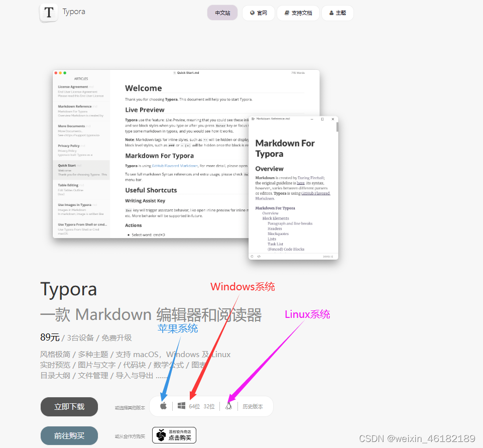Click the person icon on 主题 button
Image resolution: width=483 pixels, height=448 pixels.
[331, 13]
